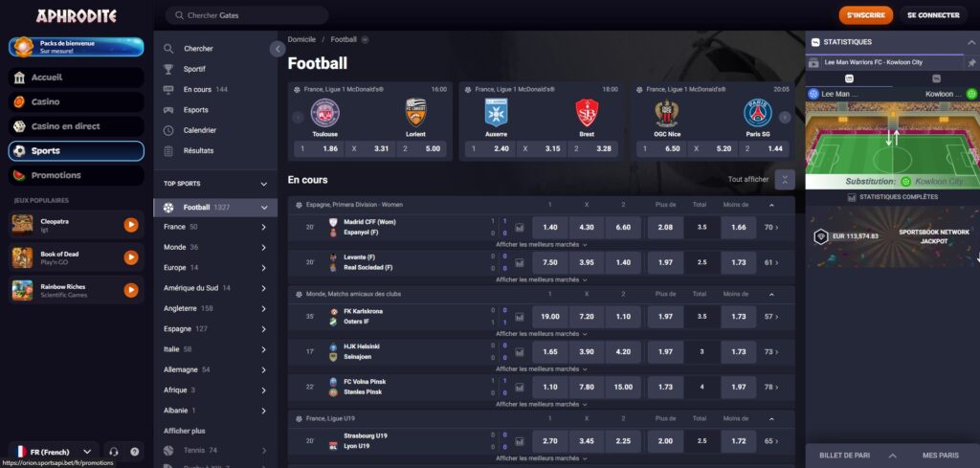Open the FR (French) language dropdown
Image resolution: width=980 pixels, height=468 pixels.
[x=55, y=451]
